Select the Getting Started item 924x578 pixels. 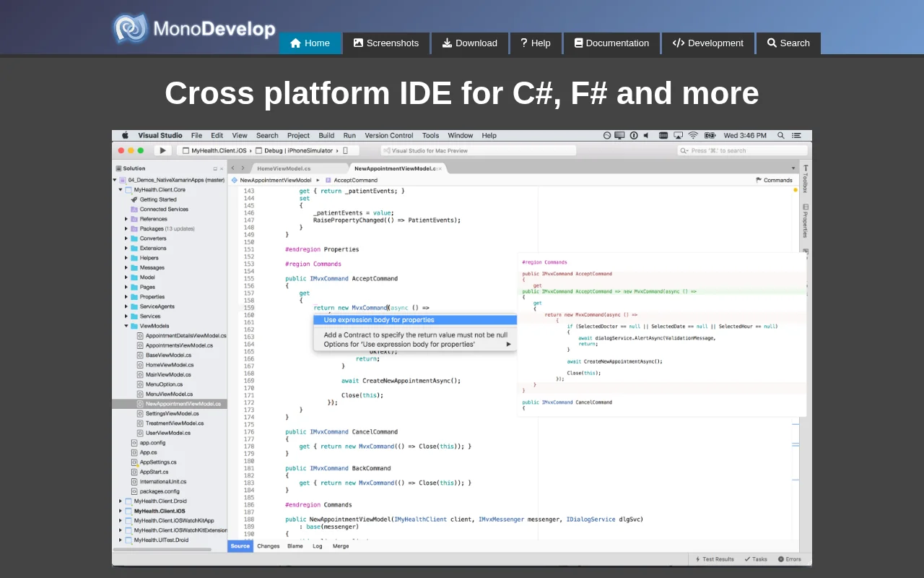coord(154,199)
